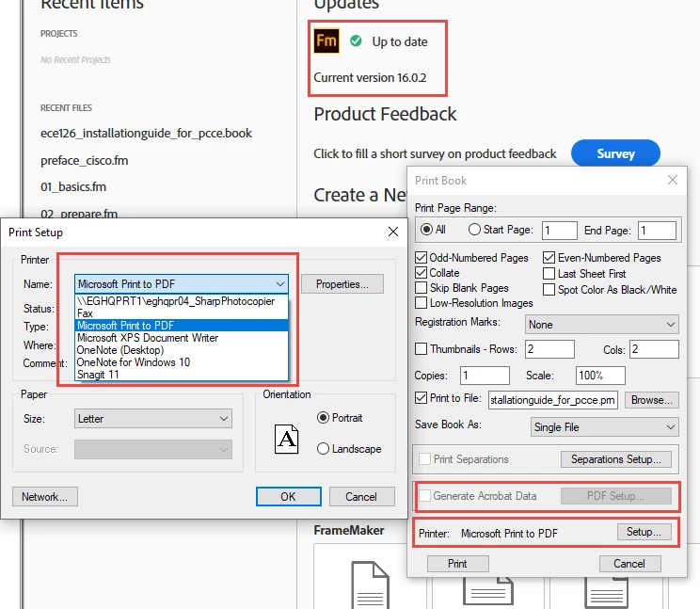The height and width of the screenshot is (609, 700).
Task: Close the Print Setup dialog
Action: click(393, 232)
